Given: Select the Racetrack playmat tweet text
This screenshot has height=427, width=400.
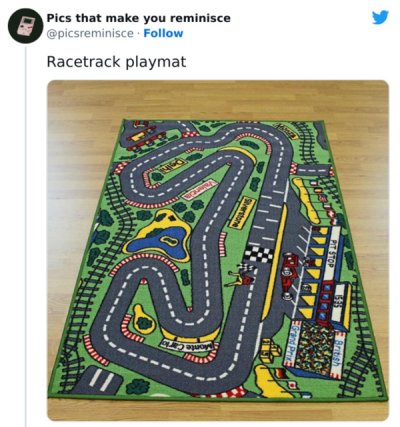Looking at the screenshot, I should tap(116, 62).
